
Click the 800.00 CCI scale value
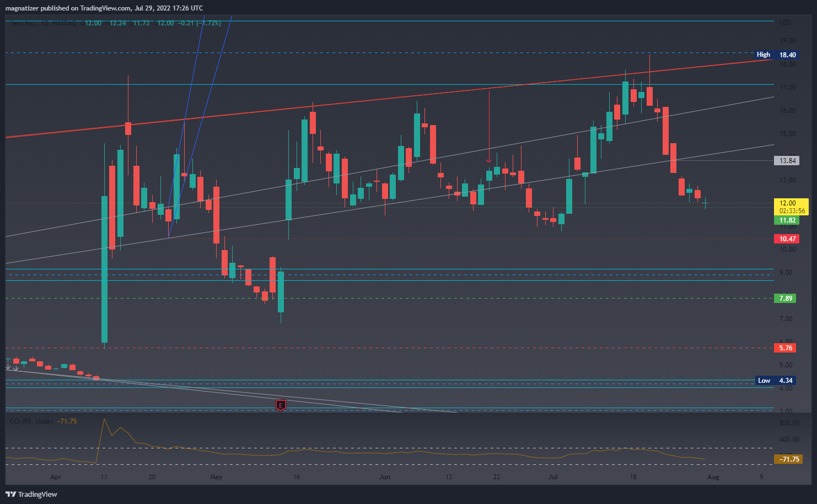point(789,423)
